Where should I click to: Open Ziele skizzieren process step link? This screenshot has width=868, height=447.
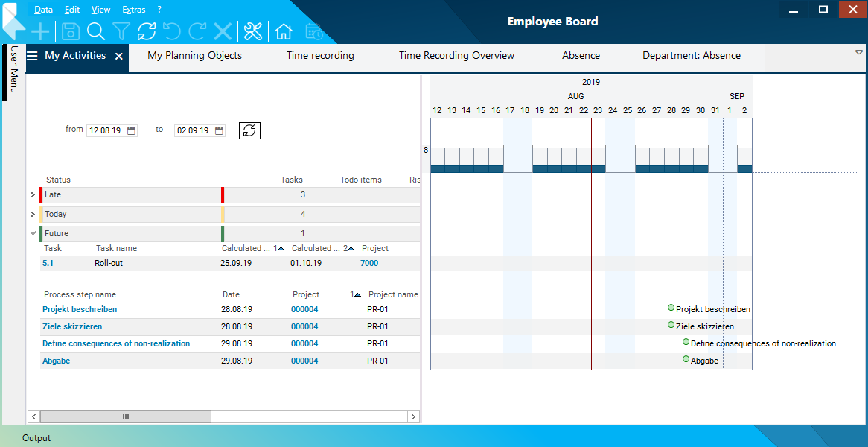pos(72,326)
